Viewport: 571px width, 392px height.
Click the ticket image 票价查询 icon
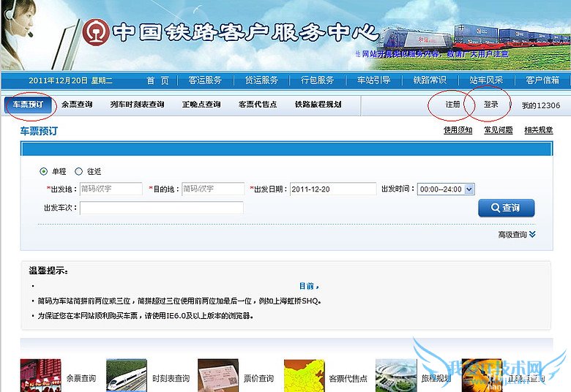click(x=217, y=375)
